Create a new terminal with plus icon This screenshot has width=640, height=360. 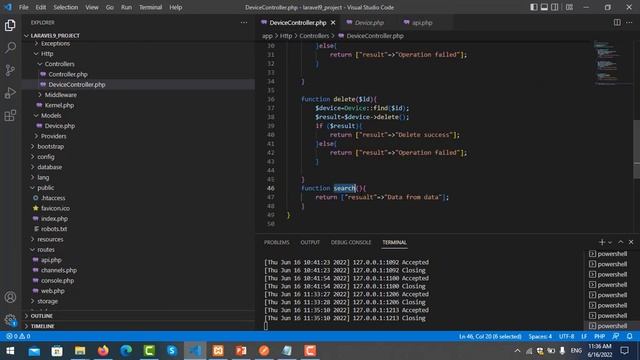point(601,242)
